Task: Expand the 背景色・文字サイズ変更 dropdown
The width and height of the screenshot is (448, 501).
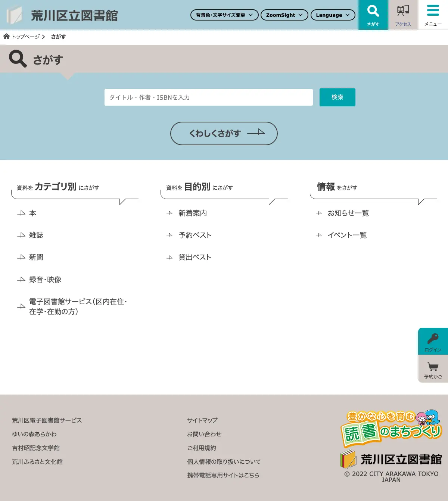Action: 224,15
